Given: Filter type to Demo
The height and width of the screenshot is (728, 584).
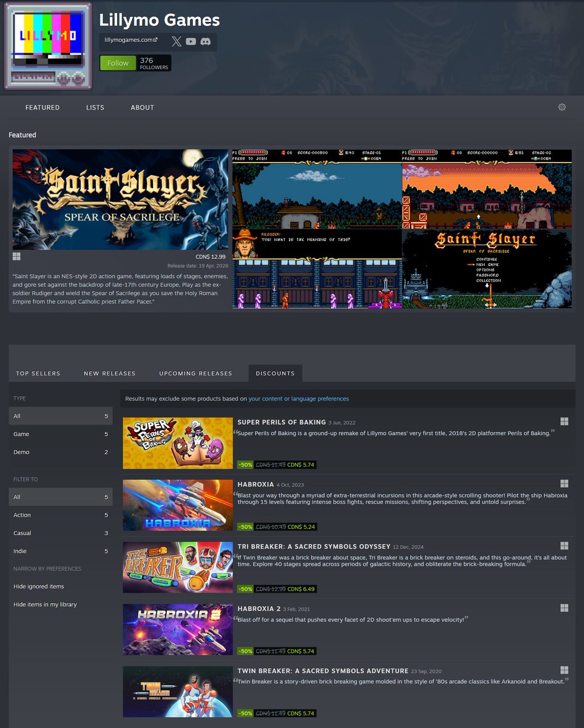Looking at the screenshot, I should [61, 452].
